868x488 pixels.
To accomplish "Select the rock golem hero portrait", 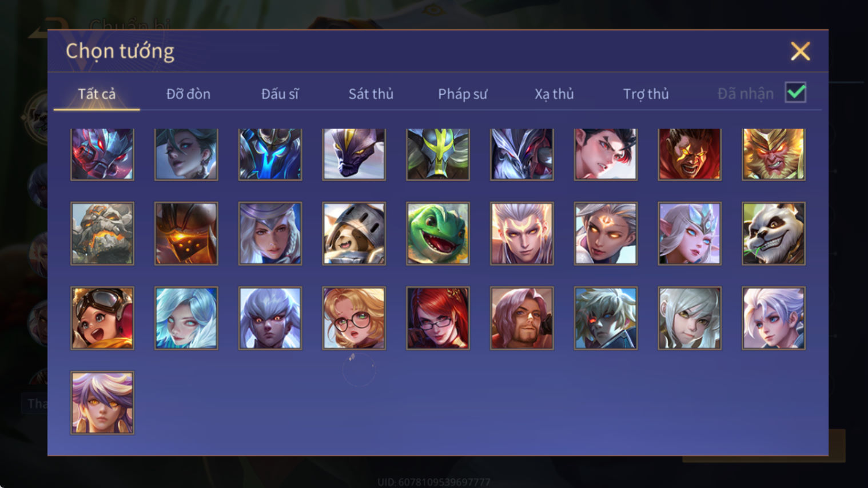I will click(x=102, y=233).
